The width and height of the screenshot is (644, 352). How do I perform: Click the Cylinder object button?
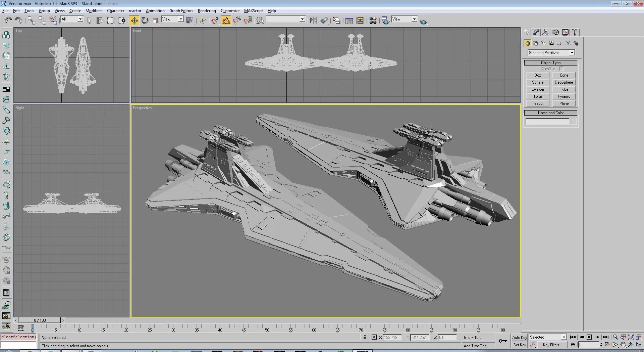point(538,89)
